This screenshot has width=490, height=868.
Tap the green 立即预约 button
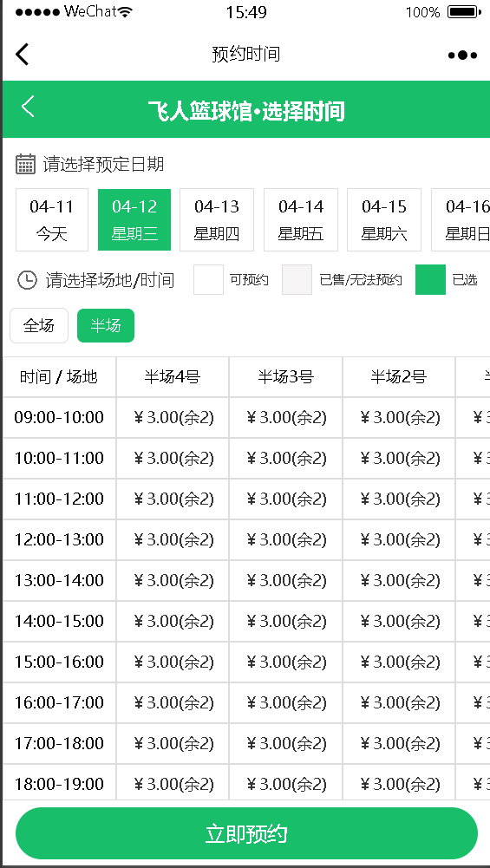click(x=246, y=833)
